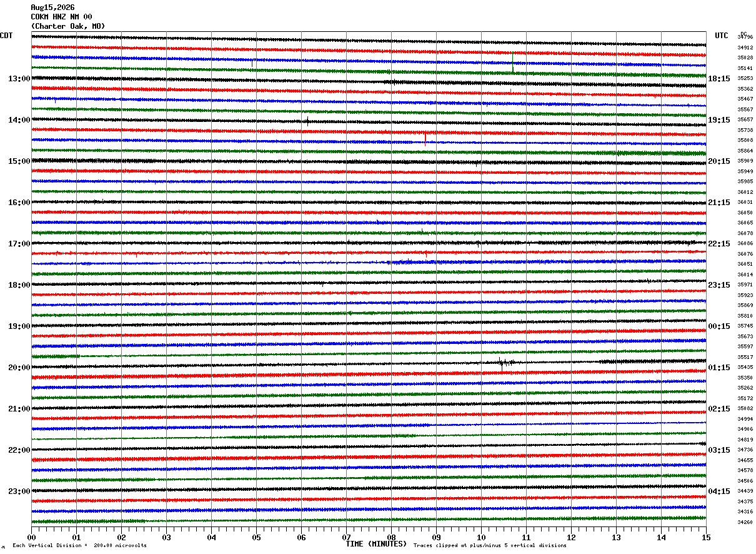Click the DC value 35909

pos(745,161)
